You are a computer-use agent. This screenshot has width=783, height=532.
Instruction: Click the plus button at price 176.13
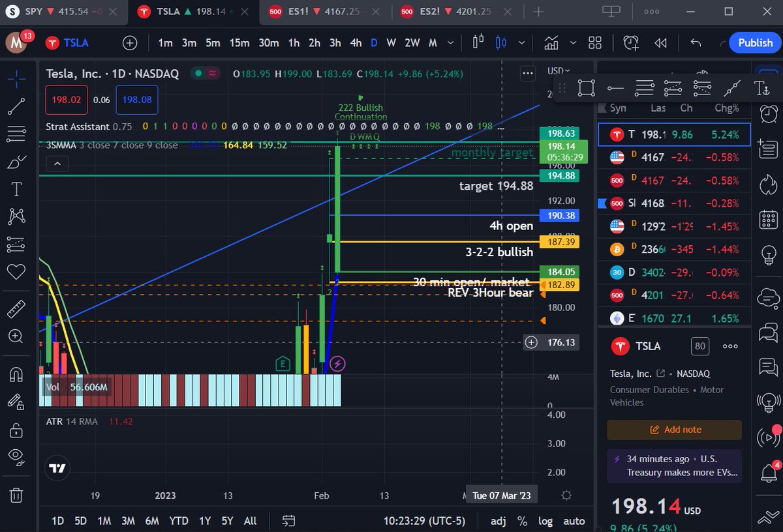point(532,342)
